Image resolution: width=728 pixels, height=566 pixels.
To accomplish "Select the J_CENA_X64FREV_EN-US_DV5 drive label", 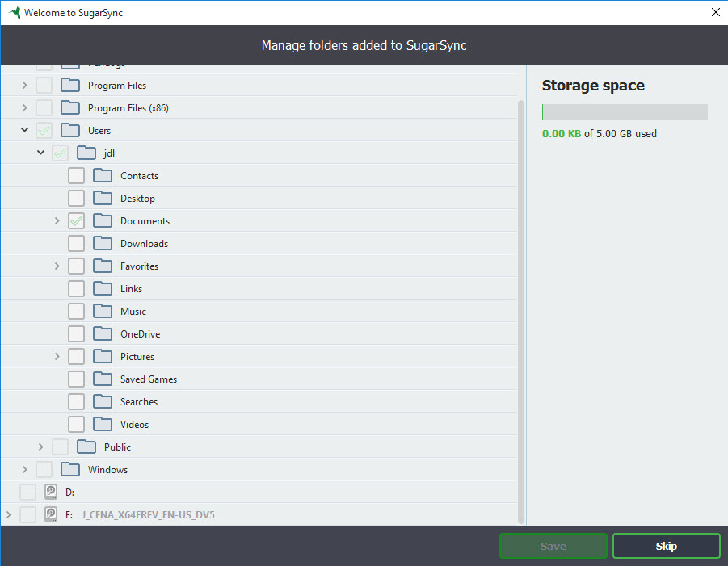I will point(148,515).
